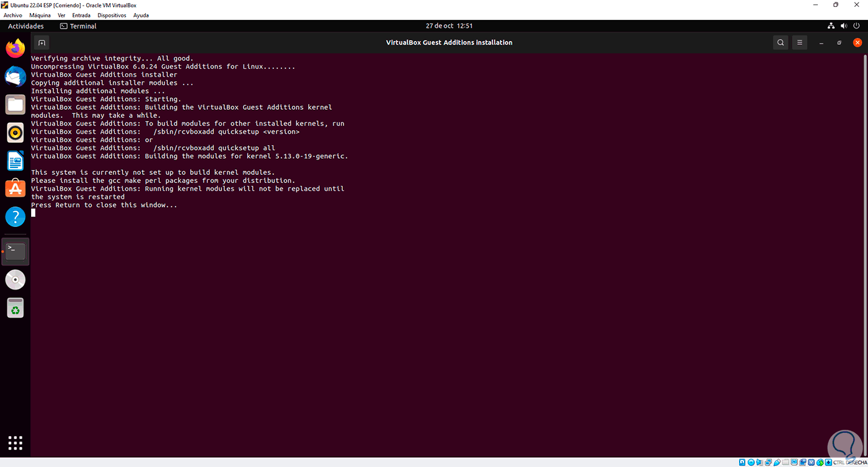Open the Máquina menu
Viewport: 868px width, 467px height.
tap(40, 15)
